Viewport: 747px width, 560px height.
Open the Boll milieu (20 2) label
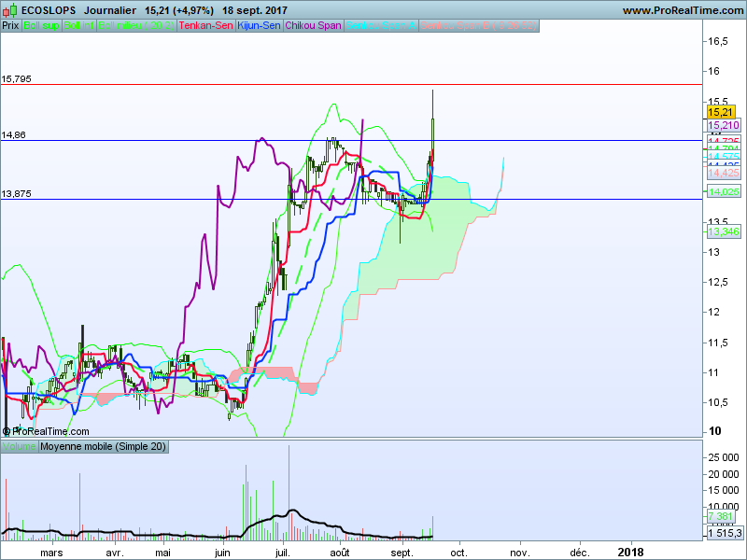(136, 26)
